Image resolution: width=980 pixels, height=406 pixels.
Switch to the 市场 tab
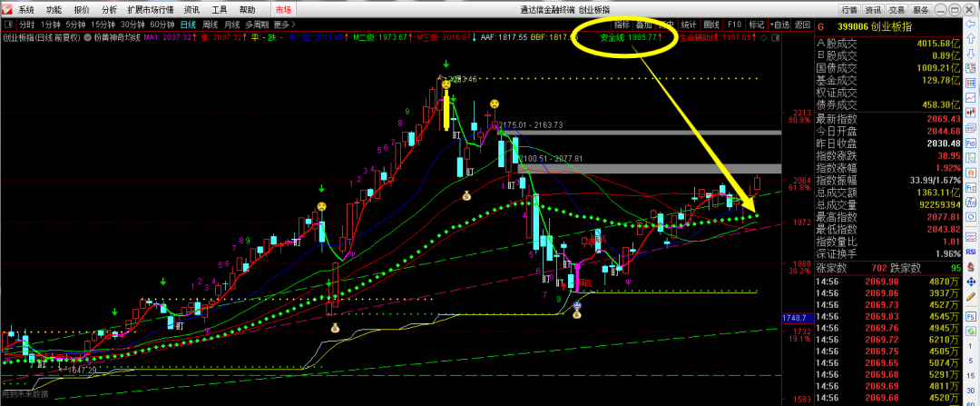pyautogui.click(x=284, y=9)
